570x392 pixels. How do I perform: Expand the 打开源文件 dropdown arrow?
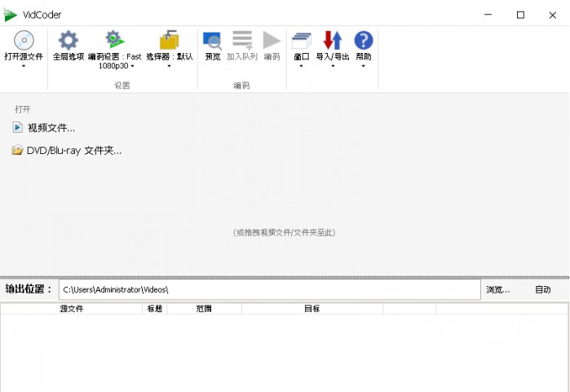(x=24, y=67)
